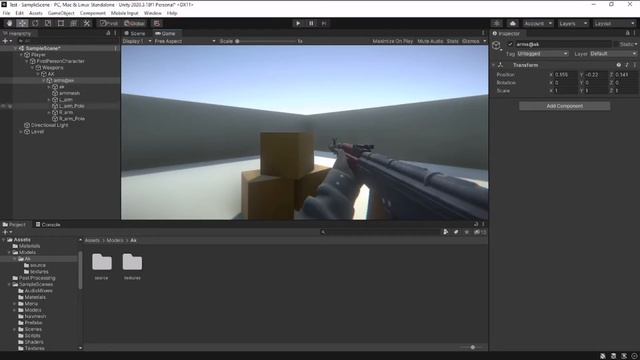Open the Transform component help icon
Viewport: 640px width, 360px height.
click(619, 65)
